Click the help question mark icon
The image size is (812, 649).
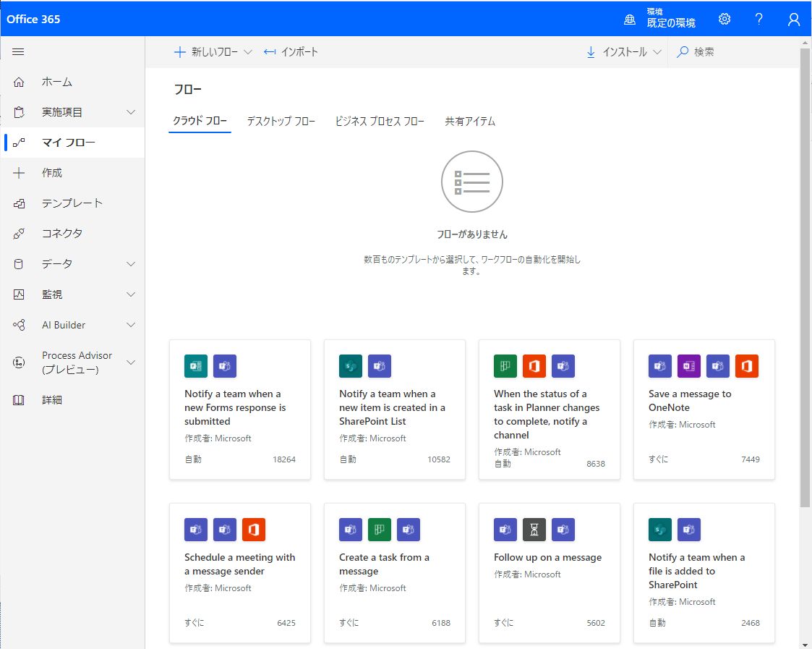(758, 20)
